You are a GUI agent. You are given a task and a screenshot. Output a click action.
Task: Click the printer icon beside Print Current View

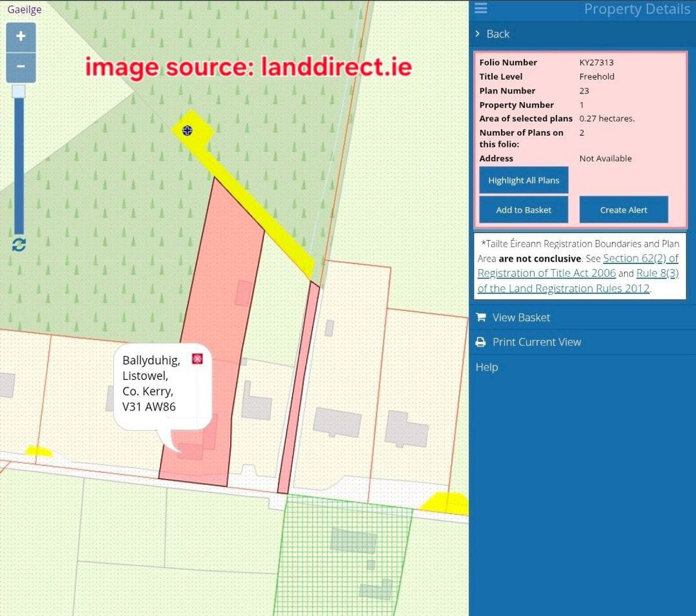tap(481, 342)
